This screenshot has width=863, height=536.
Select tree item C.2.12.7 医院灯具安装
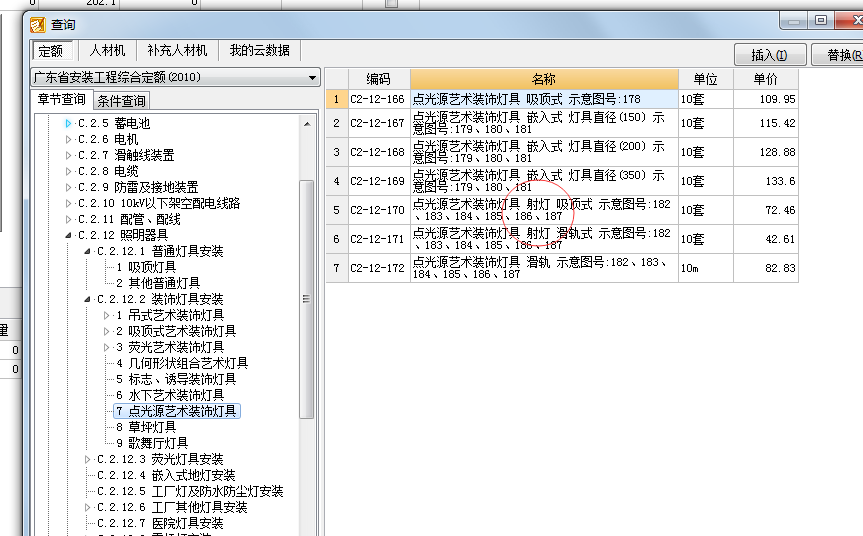point(160,523)
